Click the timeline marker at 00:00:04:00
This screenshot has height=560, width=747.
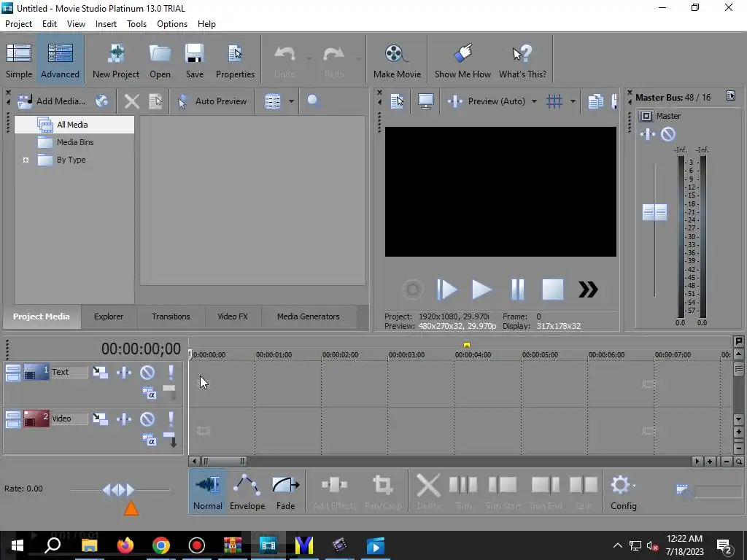[x=467, y=345]
